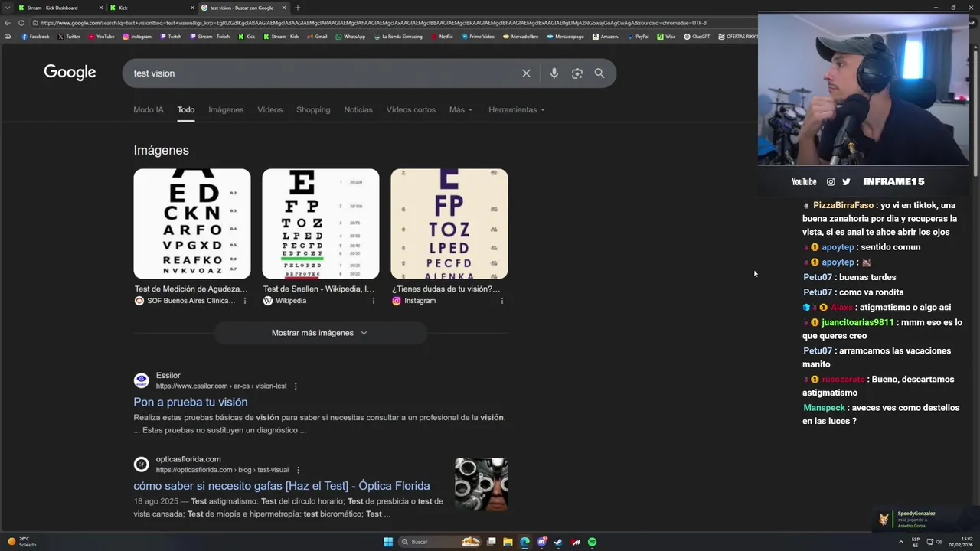Open WhatsApp bookmark
980x551 pixels.
click(x=351, y=37)
